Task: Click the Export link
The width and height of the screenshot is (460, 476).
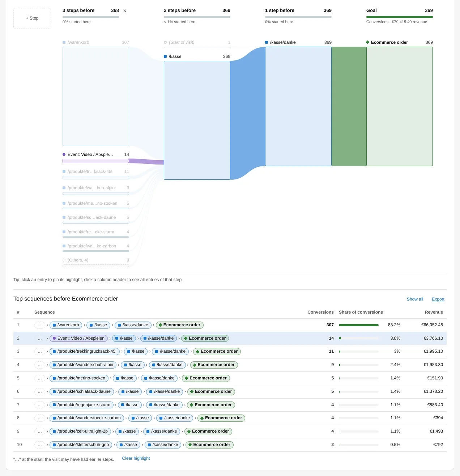Action: coord(438,299)
